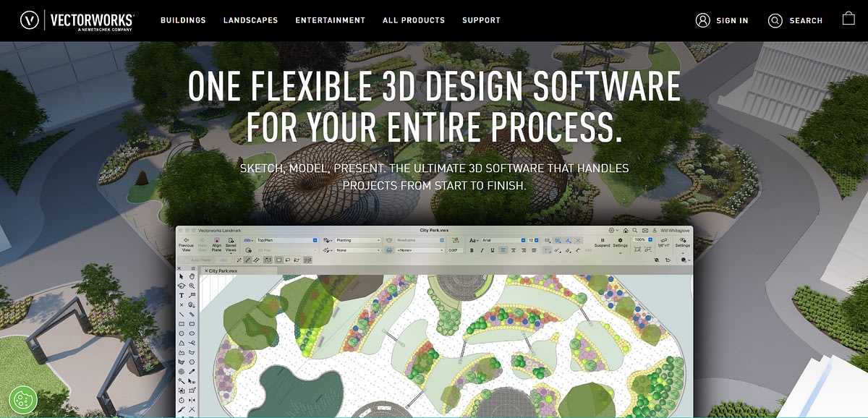Toggle Bold text formatting
Screen dimensions: 868x418
click(x=472, y=250)
